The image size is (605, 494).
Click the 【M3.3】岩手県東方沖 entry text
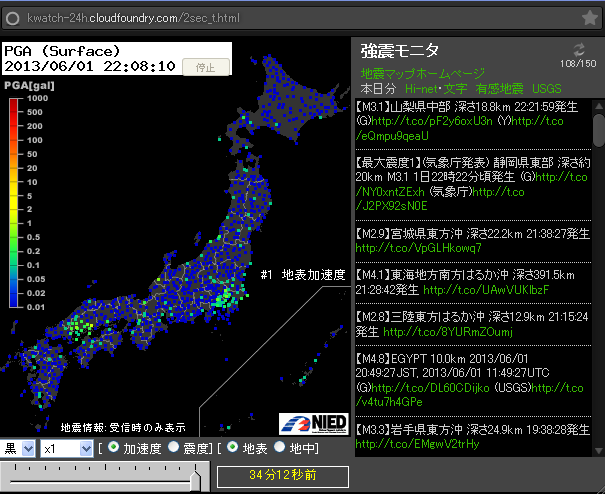[473, 430]
